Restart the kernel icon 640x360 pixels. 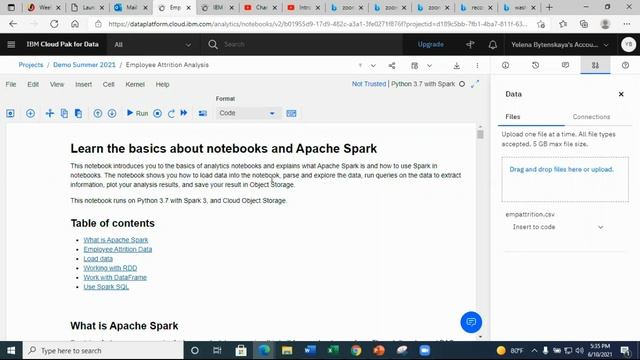[x=171, y=113]
